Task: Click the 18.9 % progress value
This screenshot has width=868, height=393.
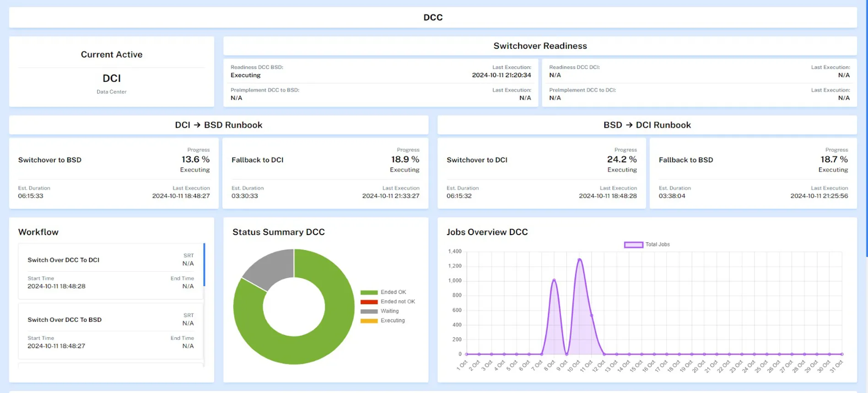Action: 405,159
